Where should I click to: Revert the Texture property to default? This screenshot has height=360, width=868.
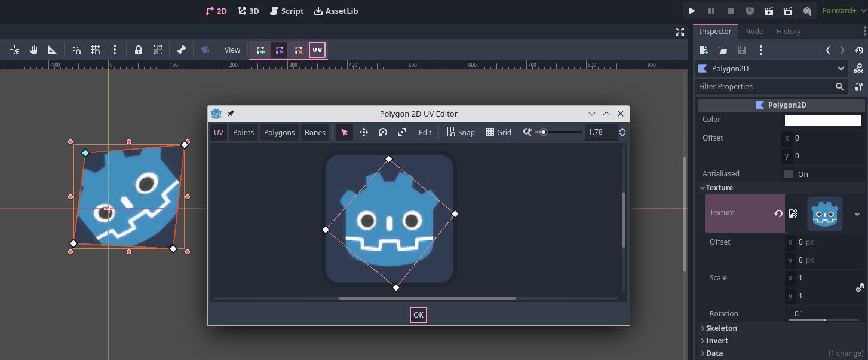pos(778,213)
